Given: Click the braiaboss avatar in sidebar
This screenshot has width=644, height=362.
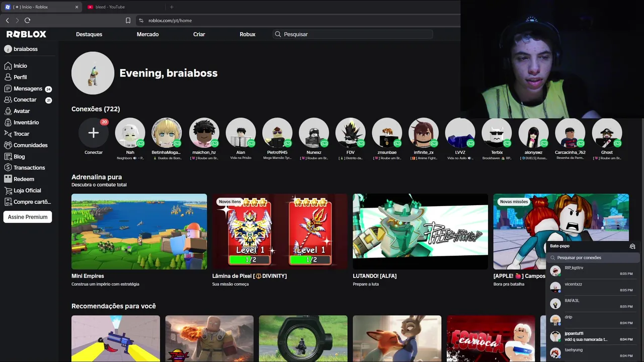Looking at the screenshot, I should point(8,49).
